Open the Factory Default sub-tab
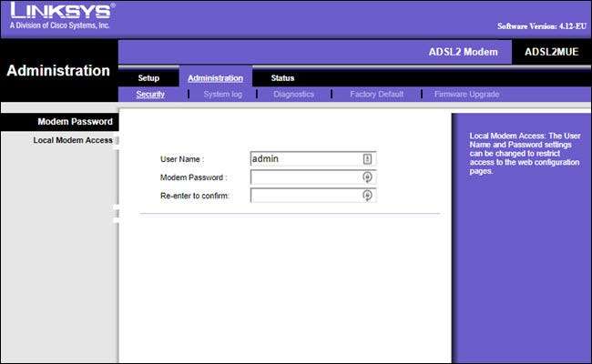Image resolution: width=592 pixels, height=364 pixels. tap(376, 95)
